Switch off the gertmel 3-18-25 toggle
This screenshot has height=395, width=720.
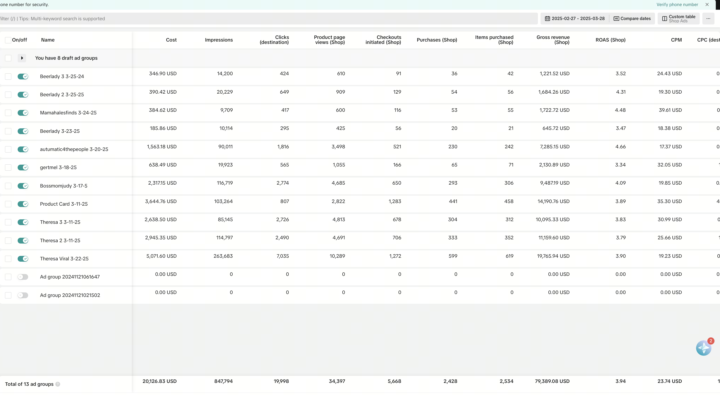click(23, 167)
